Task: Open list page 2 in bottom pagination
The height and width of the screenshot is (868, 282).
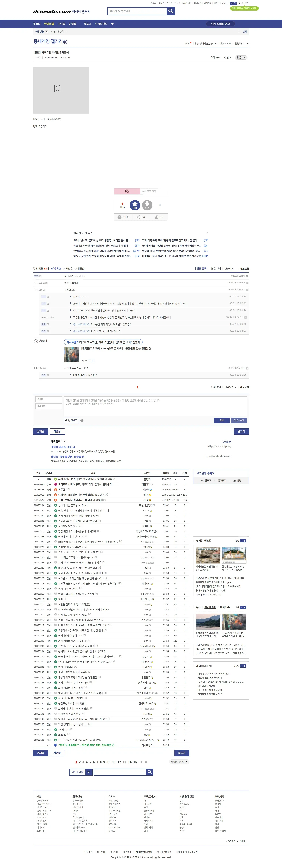Action: pos(80,762)
